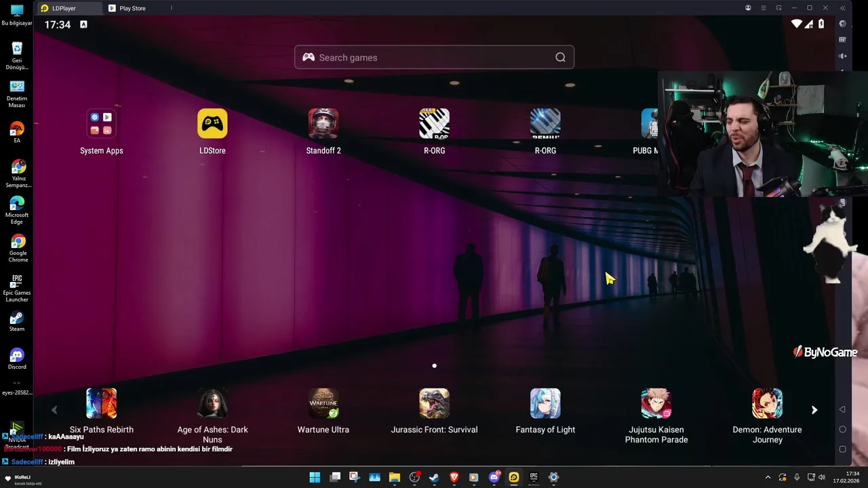Open the LDPlayer account profile icon
868x488 pixels.
(x=748, y=8)
